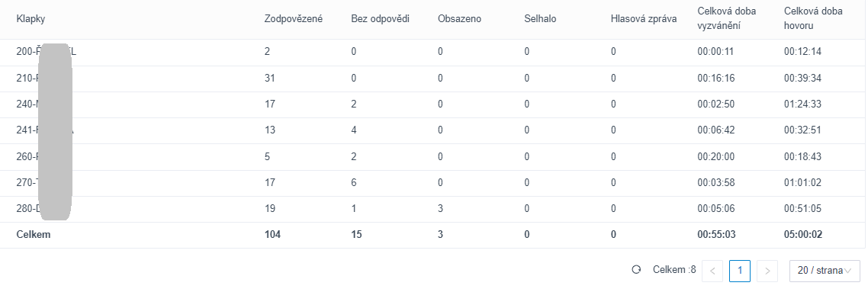
Task: Go to the next page arrow
Action: [x=767, y=271]
